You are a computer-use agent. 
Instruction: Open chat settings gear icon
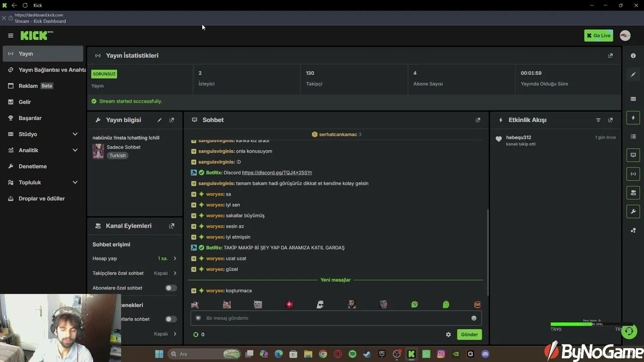[448, 335]
